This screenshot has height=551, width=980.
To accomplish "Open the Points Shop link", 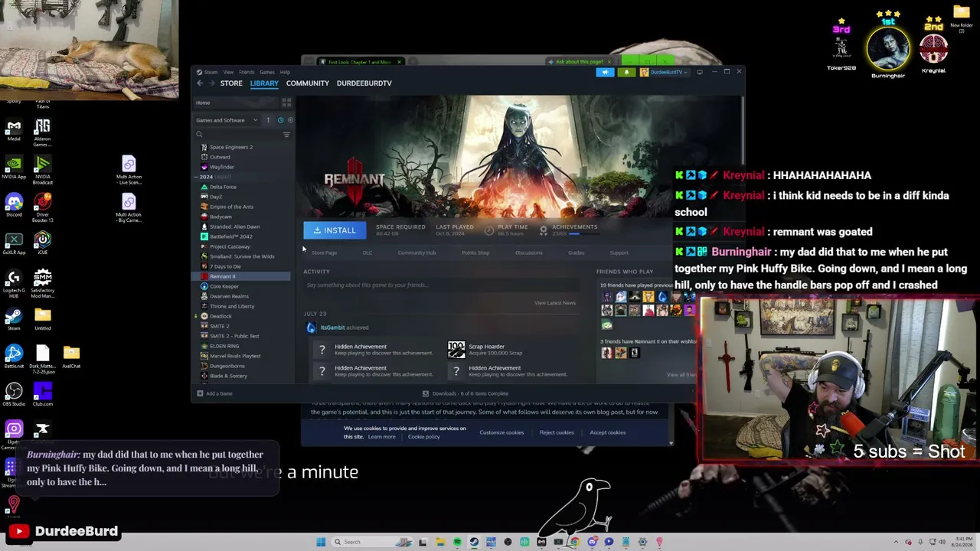I will click(475, 253).
